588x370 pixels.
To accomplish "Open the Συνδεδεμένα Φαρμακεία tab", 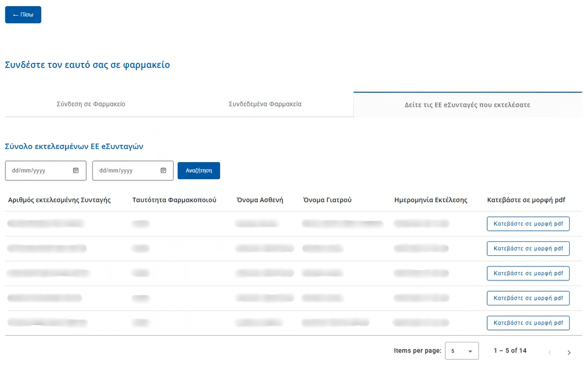I will click(265, 104).
